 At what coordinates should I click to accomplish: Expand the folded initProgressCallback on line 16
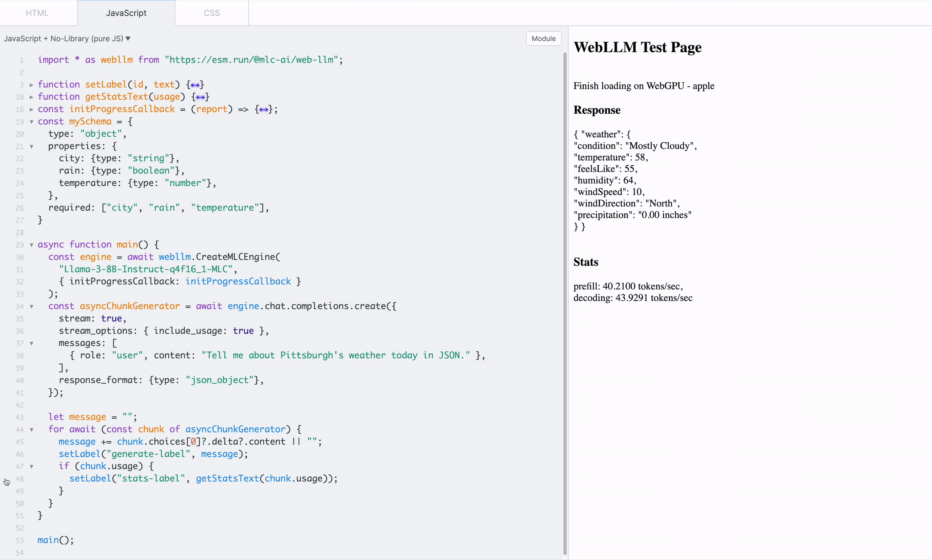[x=31, y=110]
